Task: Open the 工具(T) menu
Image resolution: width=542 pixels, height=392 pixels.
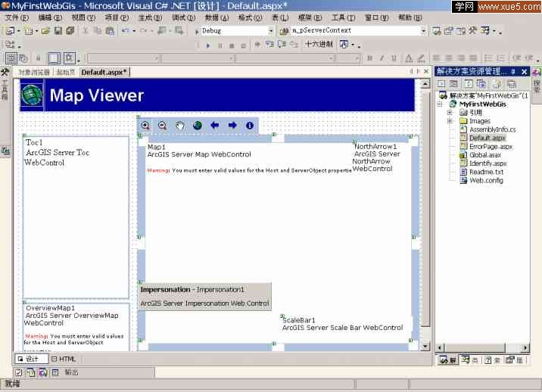Action: (343, 17)
